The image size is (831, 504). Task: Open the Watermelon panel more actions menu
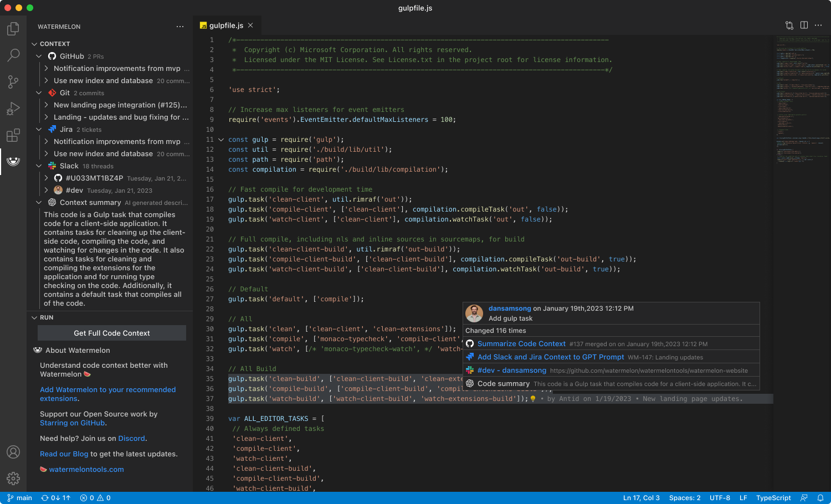point(180,27)
